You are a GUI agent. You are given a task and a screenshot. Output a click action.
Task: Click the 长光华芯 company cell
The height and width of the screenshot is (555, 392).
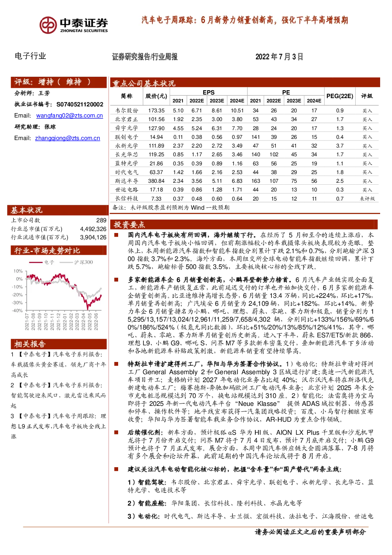(126, 155)
